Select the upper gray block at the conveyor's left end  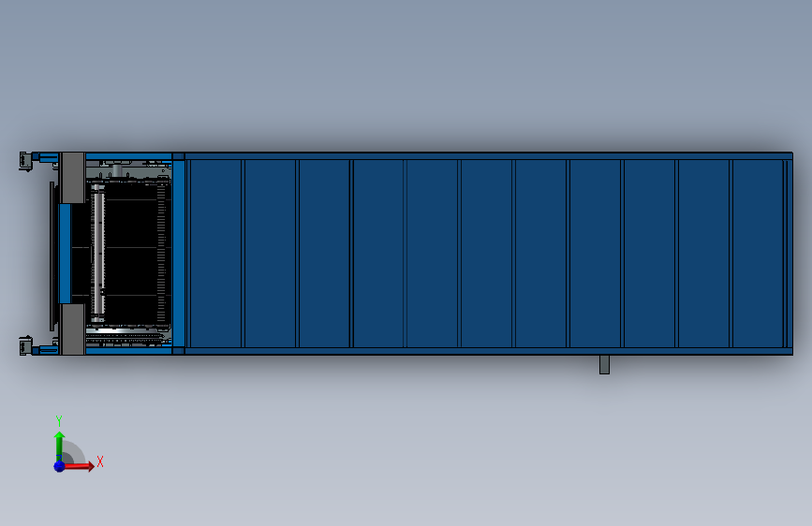[x=73, y=178]
